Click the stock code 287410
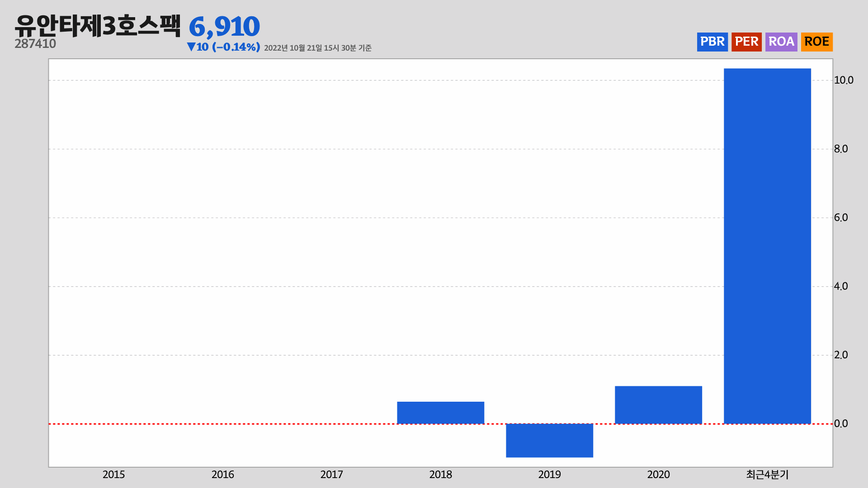The width and height of the screenshot is (868, 488). [x=35, y=44]
